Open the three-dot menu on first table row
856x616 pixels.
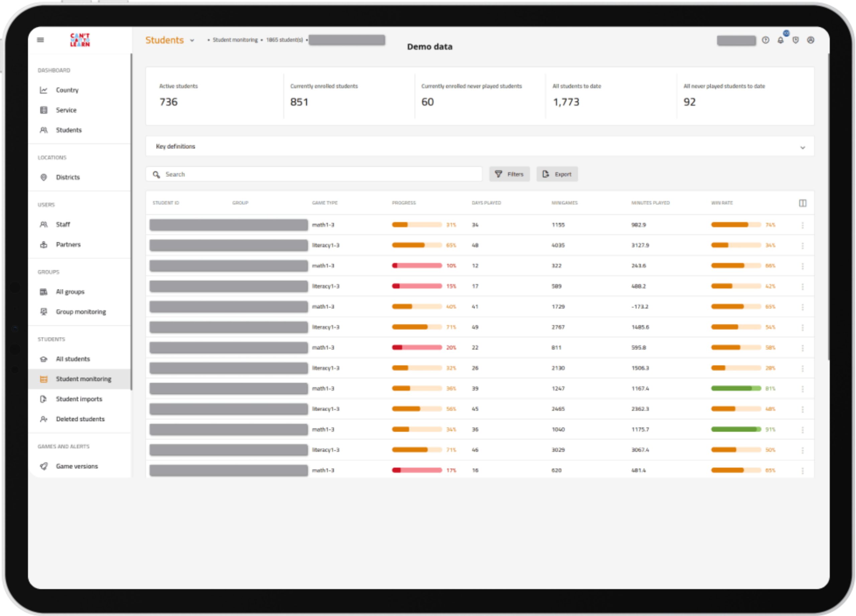point(802,225)
